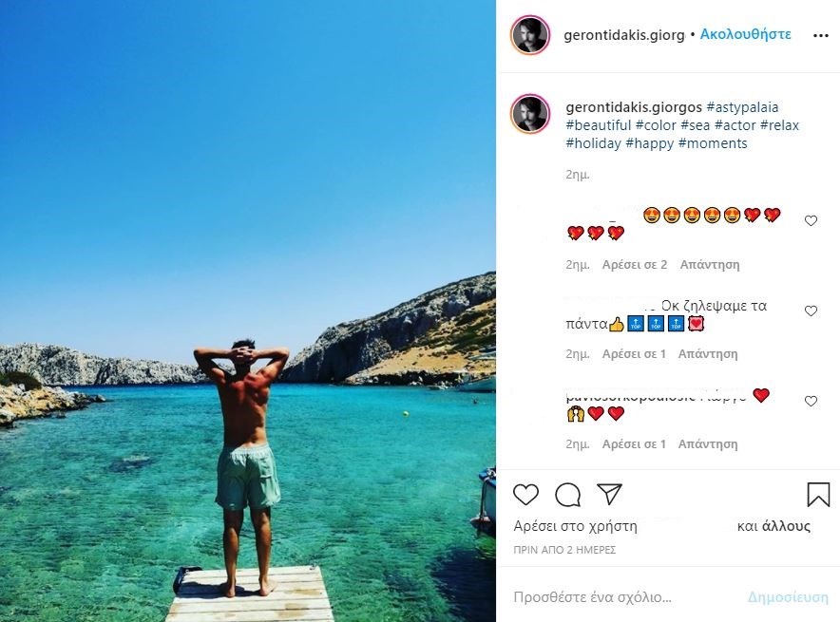840x622 pixels.
Task: Open the three-dots more options menu
Action: point(821,35)
